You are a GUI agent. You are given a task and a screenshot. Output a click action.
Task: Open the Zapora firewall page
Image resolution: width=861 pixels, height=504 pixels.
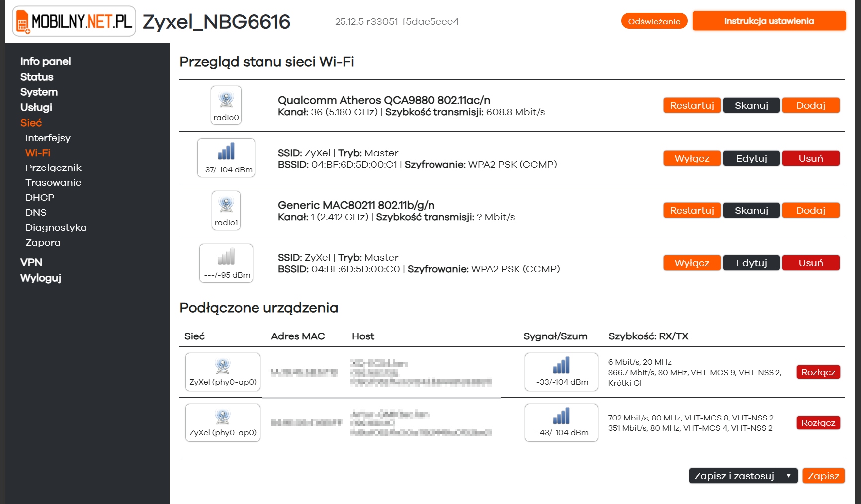tap(43, 242)
